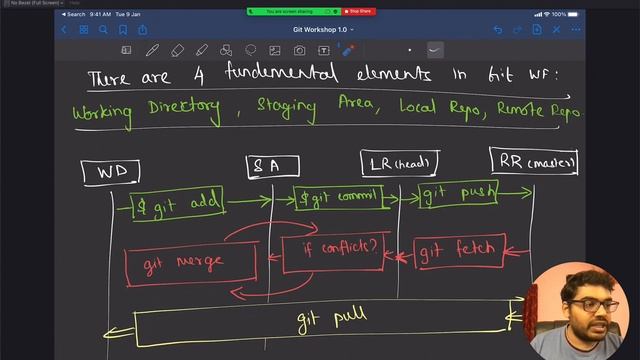Redo the last undone stroke
This screenshot has height=360, width=640.
click(x=518, y=29)
